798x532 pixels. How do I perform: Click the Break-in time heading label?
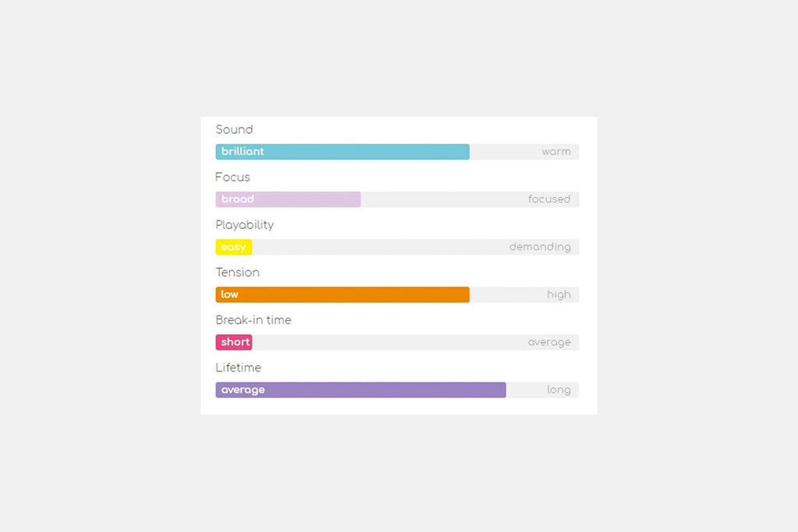[x=253, y=320]
